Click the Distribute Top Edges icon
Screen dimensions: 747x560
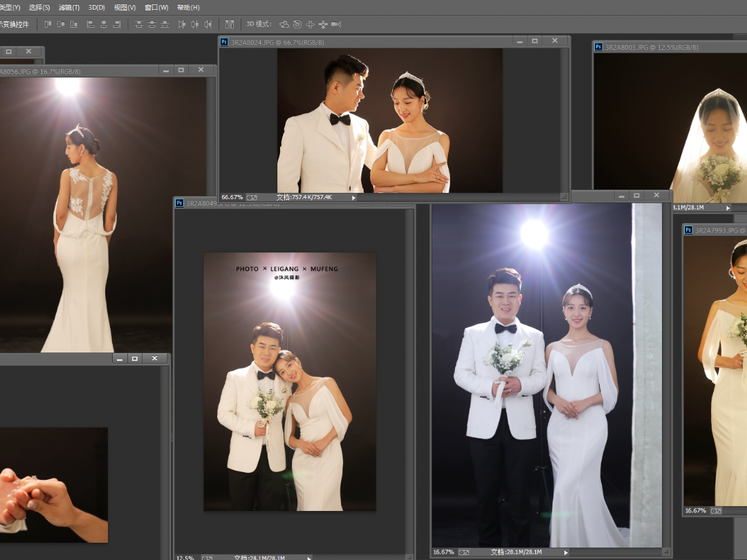(138, 24)
